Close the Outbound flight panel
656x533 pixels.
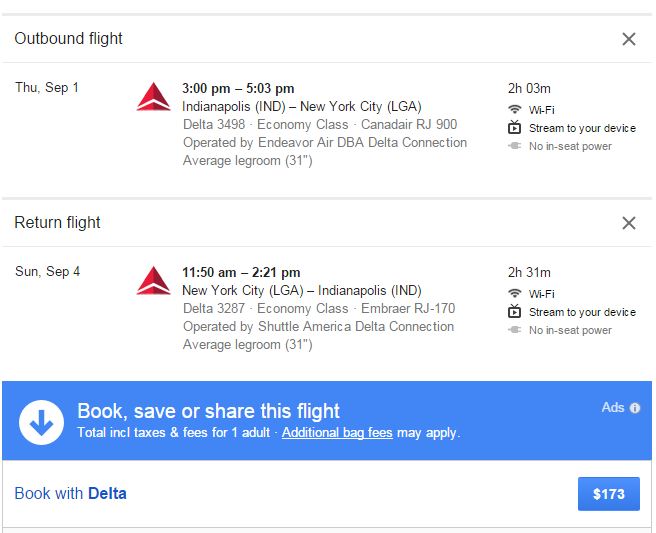click(628, 39)
